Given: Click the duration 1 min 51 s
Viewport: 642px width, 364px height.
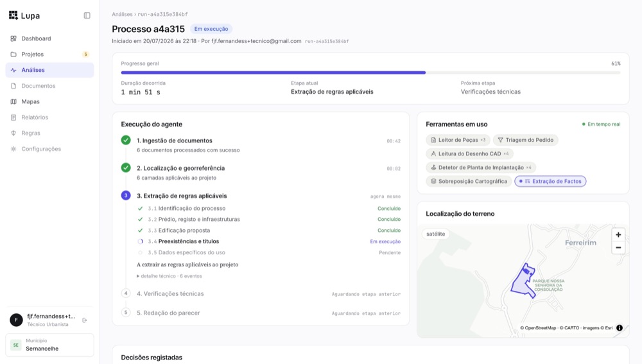Looking at the screenshot, I should [x=141, y=92].
